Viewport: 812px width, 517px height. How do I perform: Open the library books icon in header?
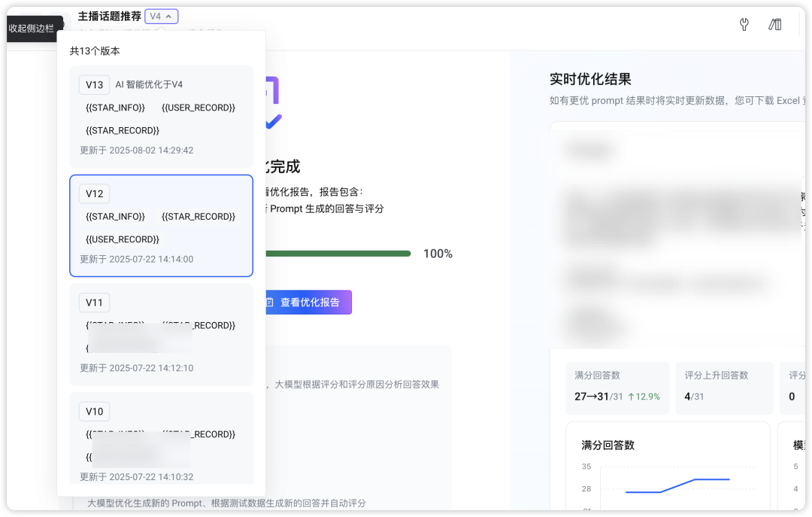click(x=775, y=25)
